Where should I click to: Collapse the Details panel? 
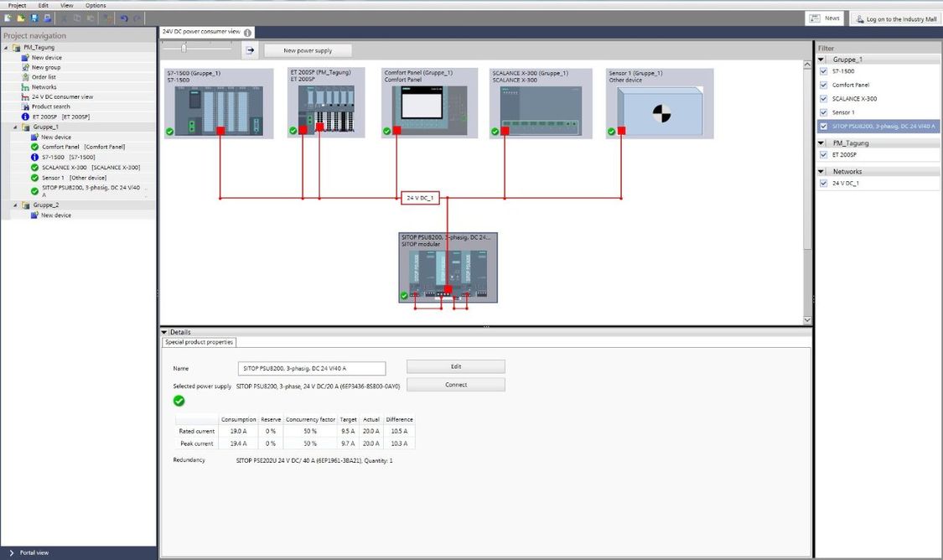pyautogui.click(x=164, y=332)
